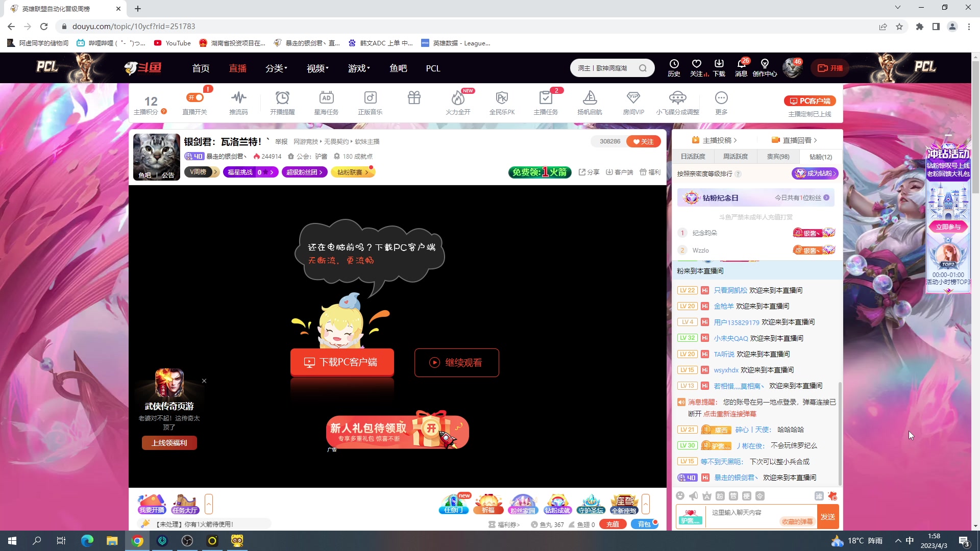Click the 福星挑战 progress bar

pos(250,172)
